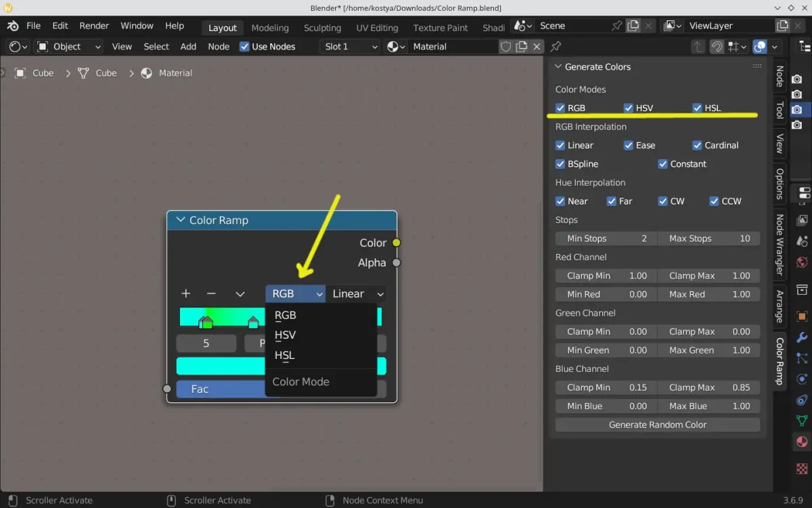Add a new view layer icon
Viewport: 812px width, 508px height.
tap(782, 26)
